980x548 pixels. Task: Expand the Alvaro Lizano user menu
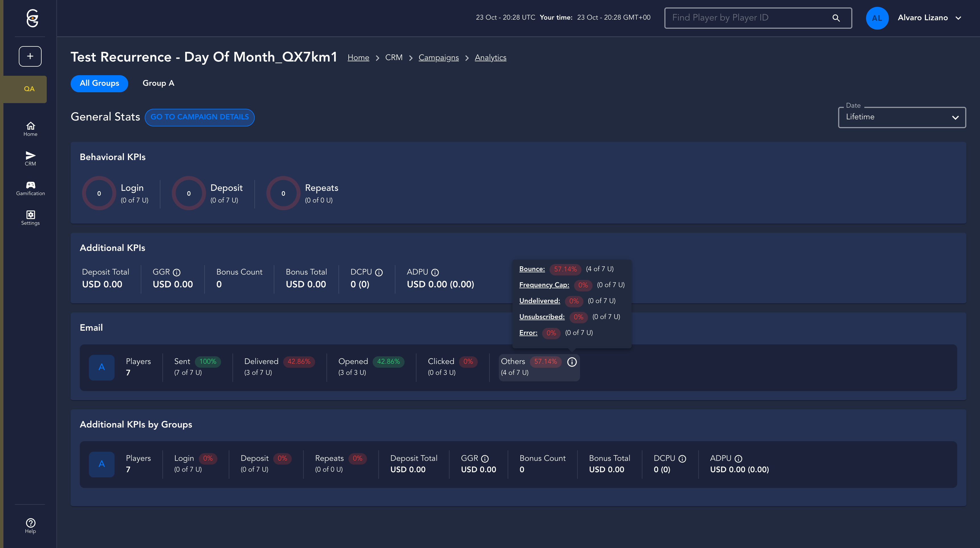(x=958, y=18)
